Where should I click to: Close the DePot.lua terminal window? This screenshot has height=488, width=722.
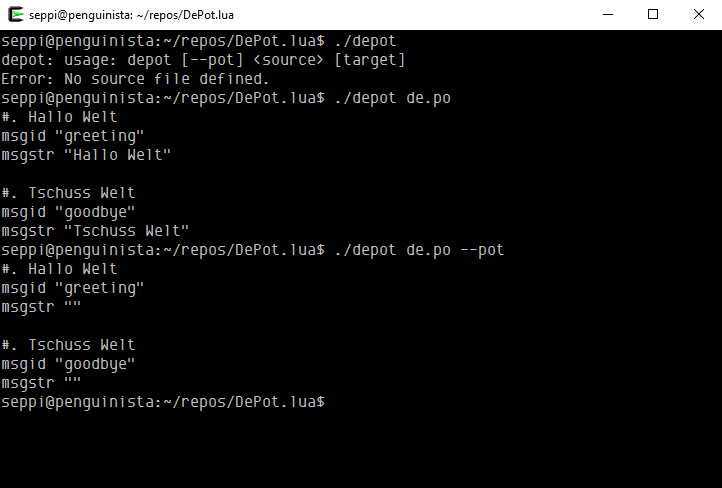coord(699,14)
